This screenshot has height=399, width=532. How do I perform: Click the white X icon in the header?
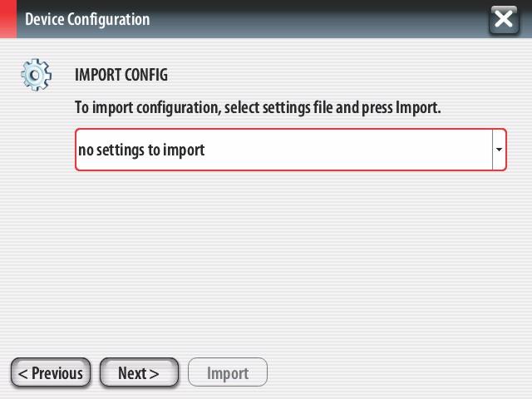(x=504, y=19)
